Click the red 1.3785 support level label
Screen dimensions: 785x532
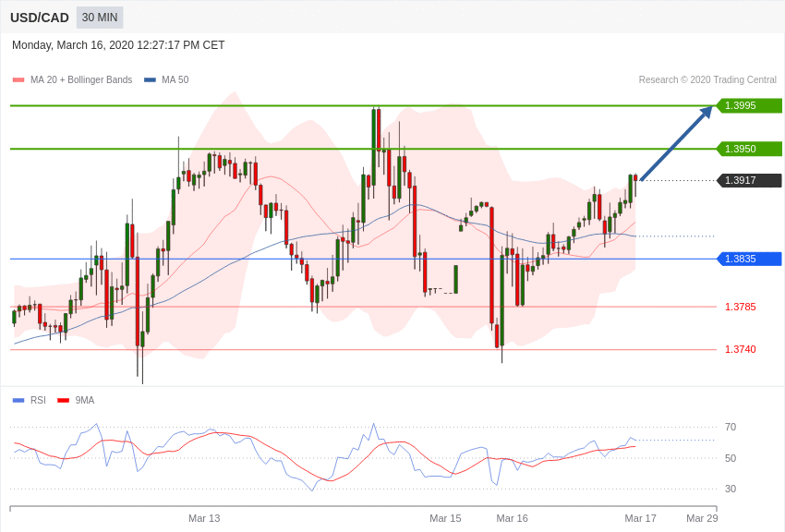(740, 307)
